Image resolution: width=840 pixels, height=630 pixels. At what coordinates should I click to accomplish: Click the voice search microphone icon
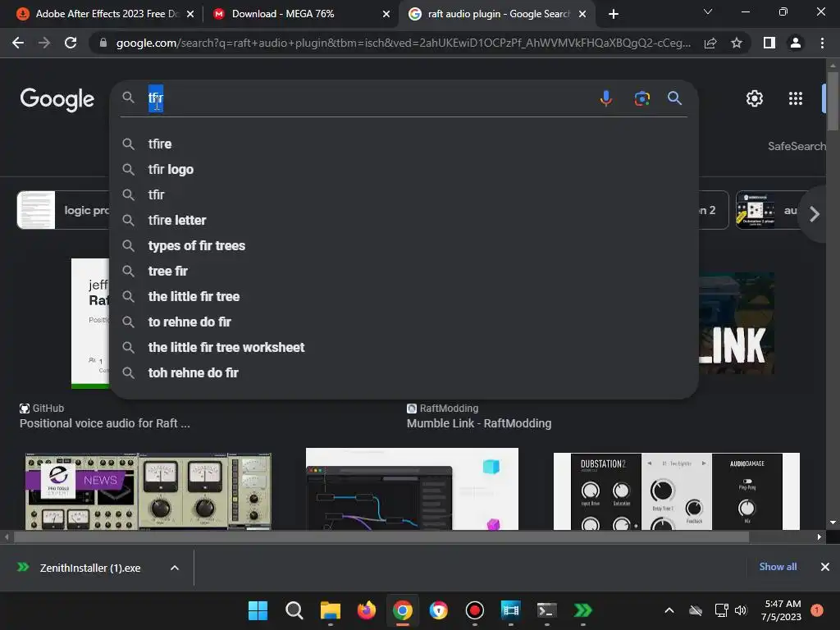tap(606, 98)
